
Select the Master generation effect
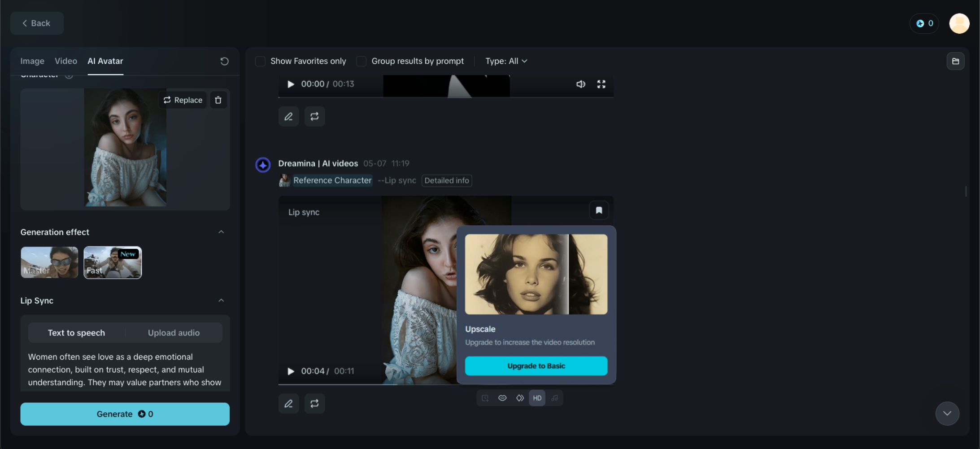pos(49,262)
